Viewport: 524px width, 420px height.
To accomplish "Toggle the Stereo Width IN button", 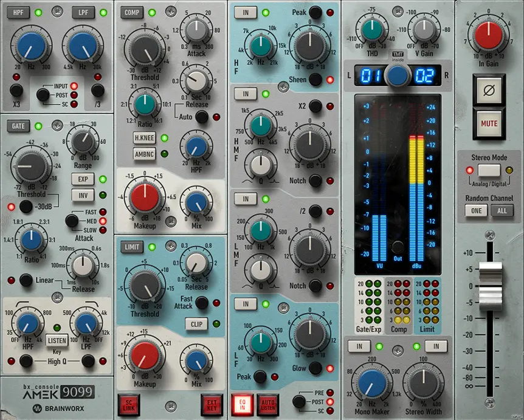I will click(x=436, y=346).
